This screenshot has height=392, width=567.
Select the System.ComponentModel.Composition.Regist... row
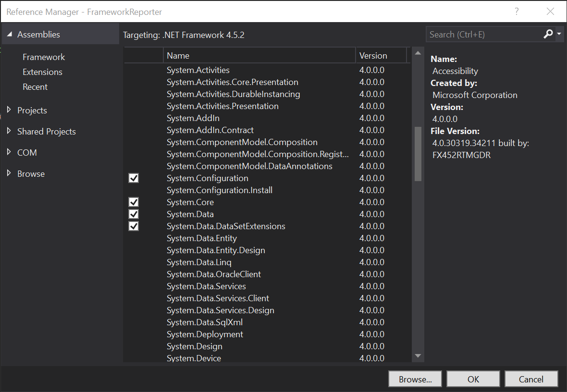tap(267, 154)
